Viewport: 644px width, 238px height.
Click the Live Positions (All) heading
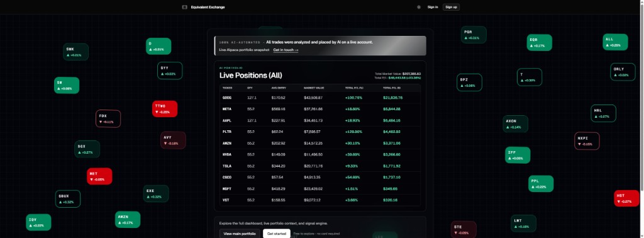click(250, 76)
